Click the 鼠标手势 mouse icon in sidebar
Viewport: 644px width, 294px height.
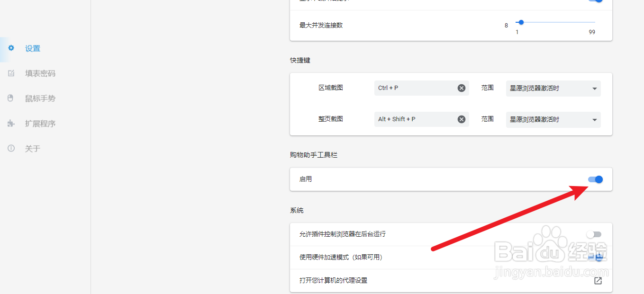[10, 98]
